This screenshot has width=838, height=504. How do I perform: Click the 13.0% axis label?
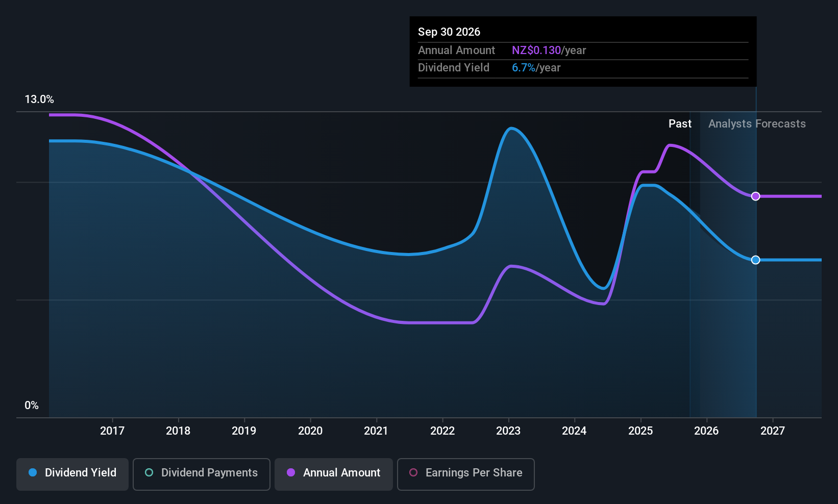[39, 99]
